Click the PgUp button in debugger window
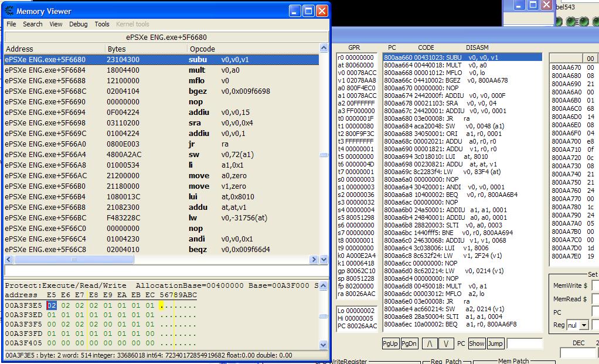 (390, 343)
